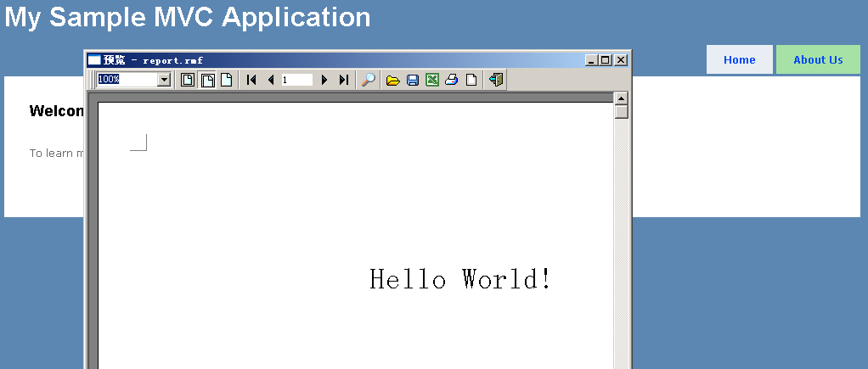The width and height of the screenshot is (868, 369).
Task: Toggle the second, pressed page view icon
Action: coord(207,80)
